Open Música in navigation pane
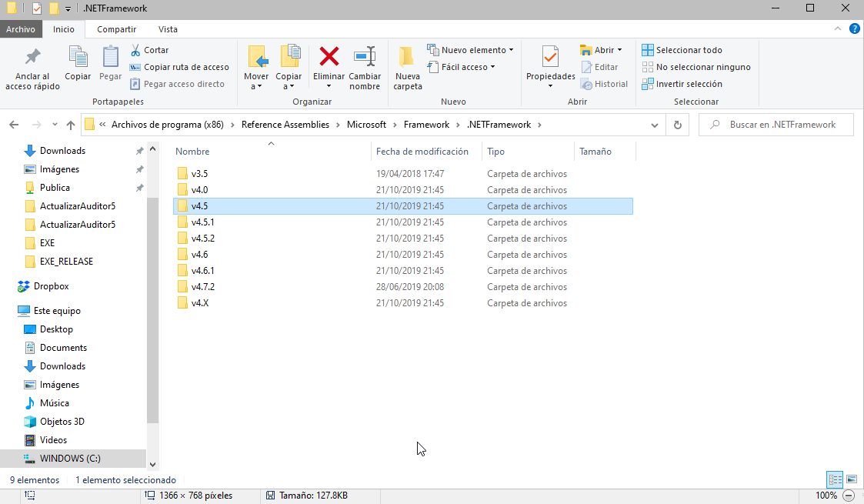The height and width of the screenshot is (504, 864). tap(54, 403)
